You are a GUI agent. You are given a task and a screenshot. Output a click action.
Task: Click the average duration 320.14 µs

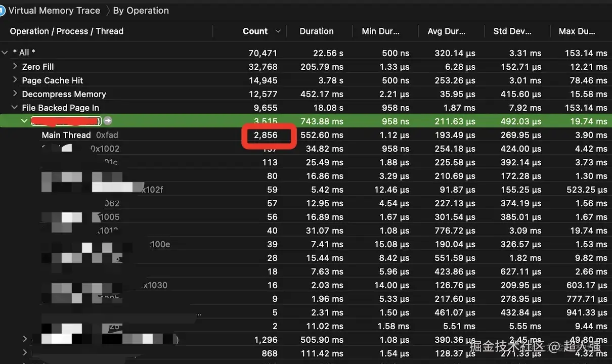tap(455, 53)
